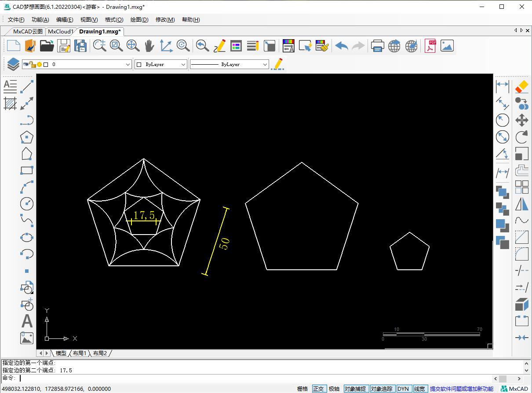Image resolution: width=532 pixels, height=393 pixels.
Task: Switch to the MxCAD云图 tab
Action: (28, 31)
